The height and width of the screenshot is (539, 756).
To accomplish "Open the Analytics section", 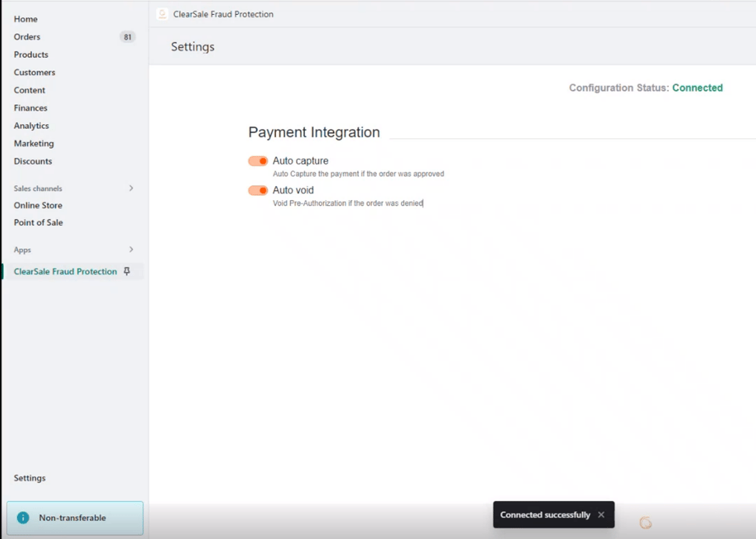I will [31, 126].
